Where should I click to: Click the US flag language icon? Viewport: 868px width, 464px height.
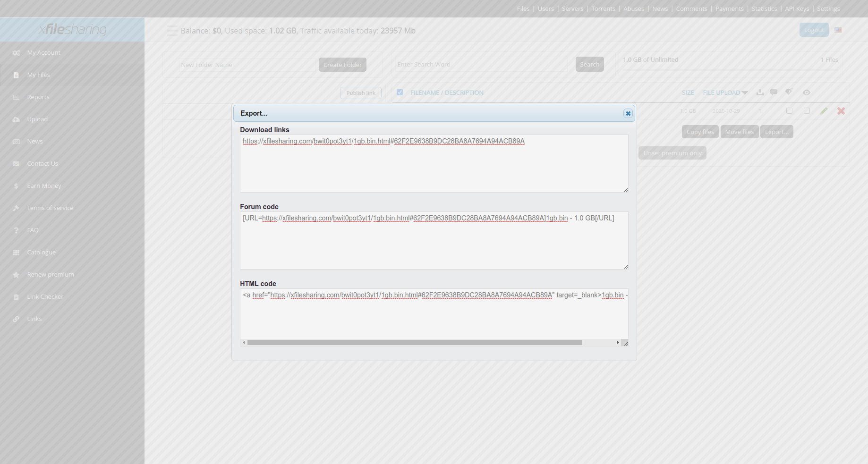click(x=838, y=30)
